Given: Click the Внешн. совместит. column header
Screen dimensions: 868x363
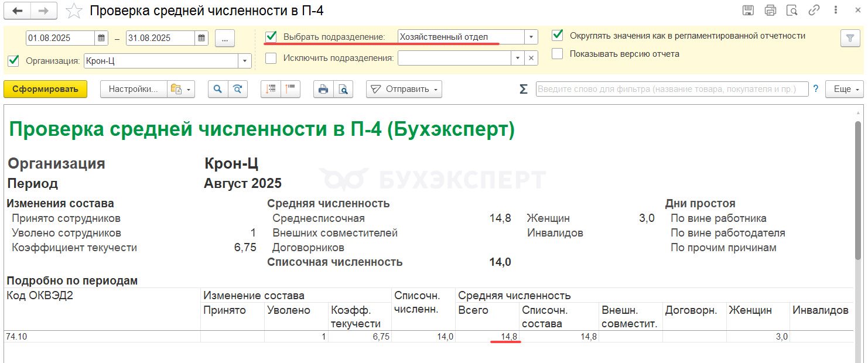Looking at the screenshot, I should coord(630,317).
